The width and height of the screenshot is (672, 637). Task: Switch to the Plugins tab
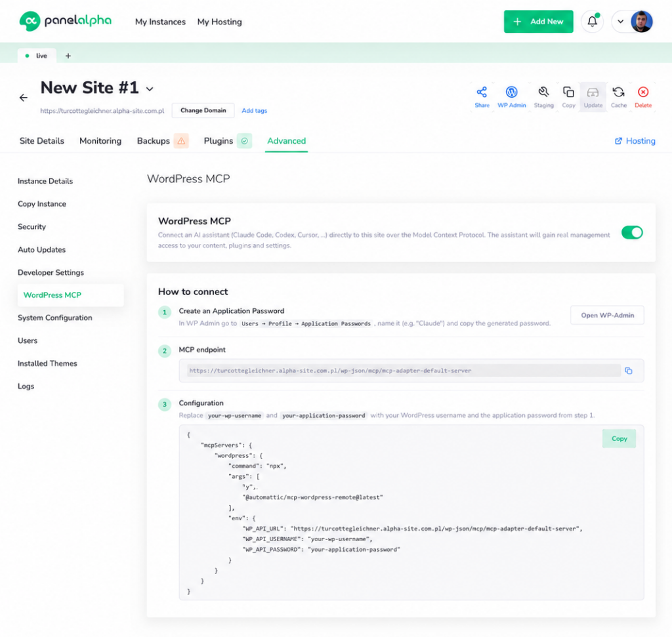pyautogui.click(x=218, y=141)
